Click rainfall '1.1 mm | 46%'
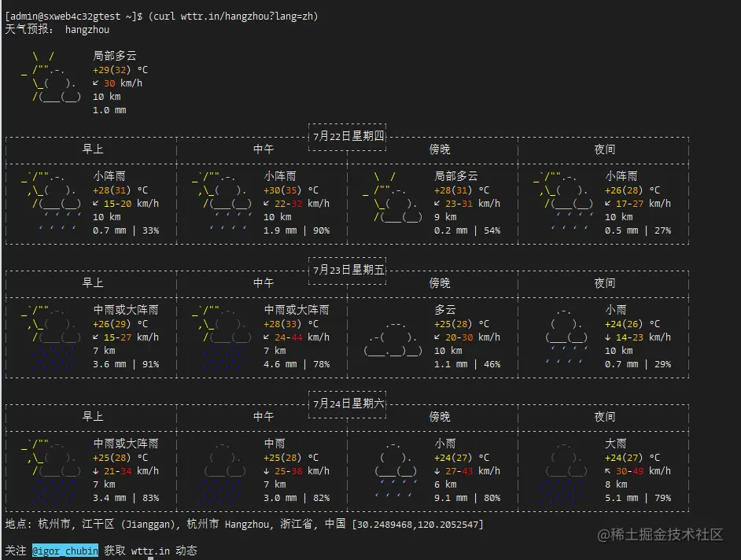 coord(467,364)
